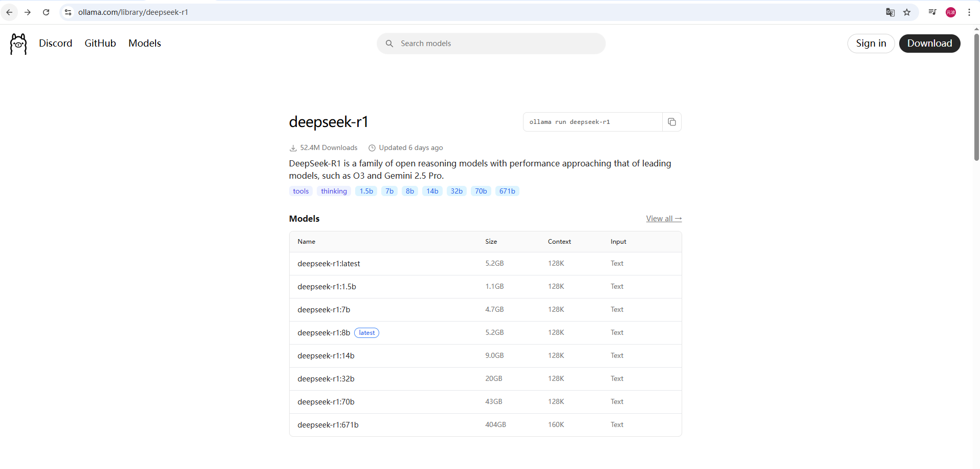
Task: Select the 70b size tag
Action: point(481,191)
